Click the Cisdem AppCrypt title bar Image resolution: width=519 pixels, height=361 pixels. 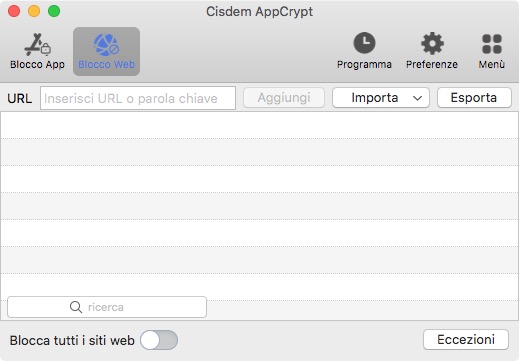(259, 12)
